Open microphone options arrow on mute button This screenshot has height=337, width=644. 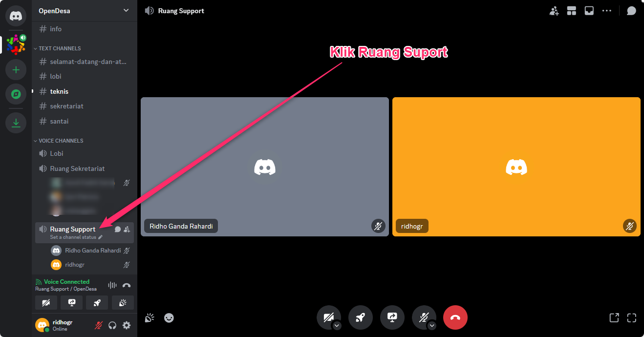[432, 326]
